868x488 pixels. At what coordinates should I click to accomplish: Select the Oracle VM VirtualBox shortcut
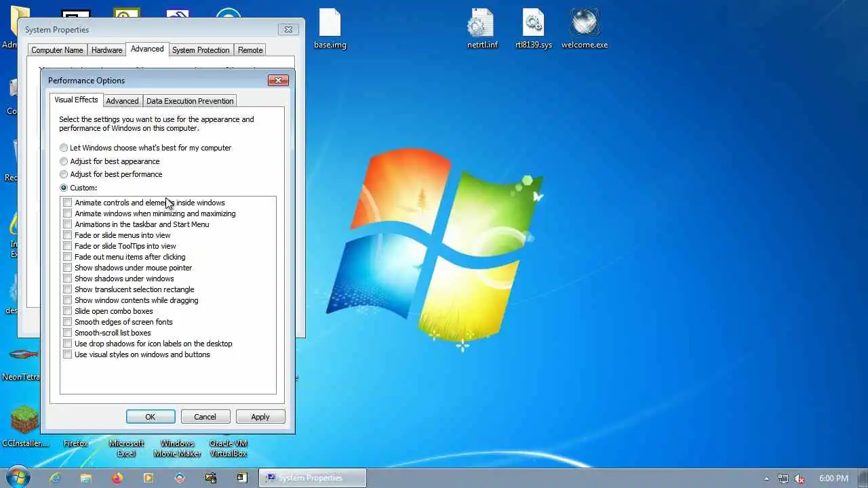[x=229, y=448]
